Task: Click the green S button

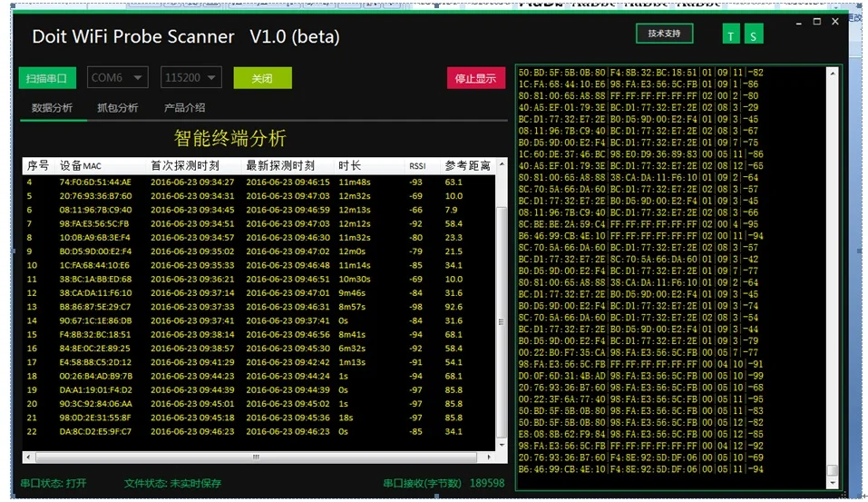Action: [754, 34]
